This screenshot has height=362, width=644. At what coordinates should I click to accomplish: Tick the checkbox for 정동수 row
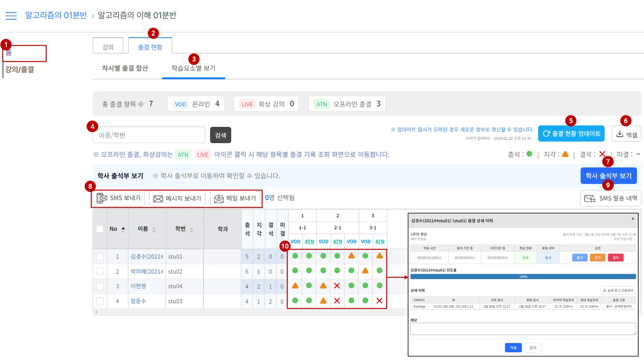tap(100, 302)
